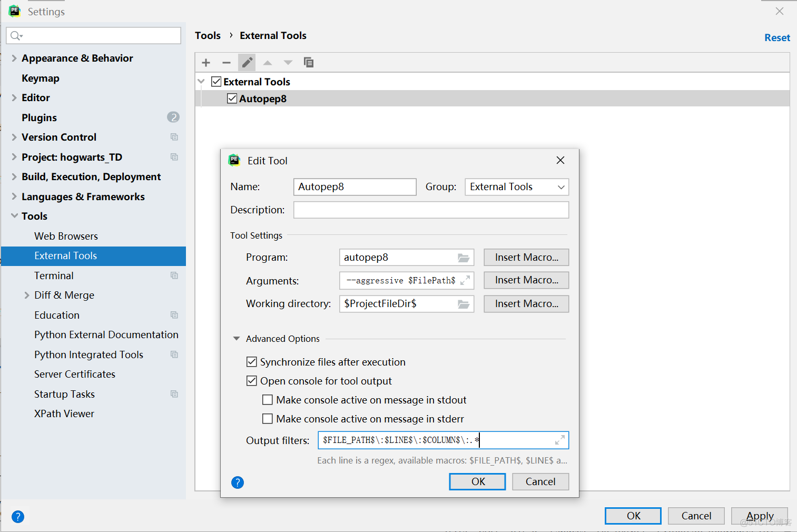Close the Settings window
797x532 pixels.
780,11
